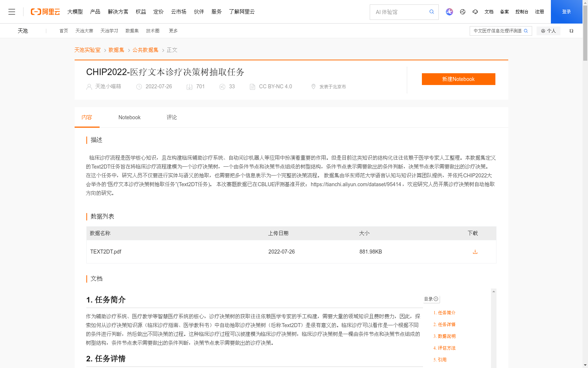
Task: Open the 公共数据集 breadcrumb link
Action: tap(145, 50)
